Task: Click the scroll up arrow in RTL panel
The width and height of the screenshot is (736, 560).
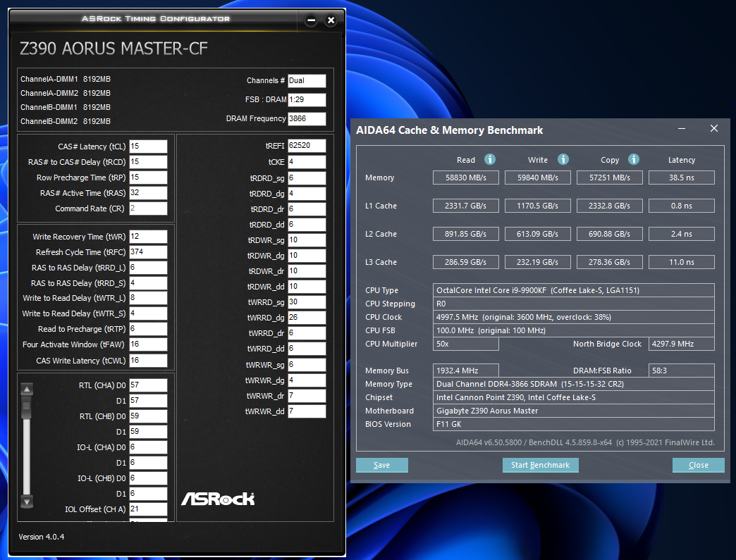Action: [27, 390]
